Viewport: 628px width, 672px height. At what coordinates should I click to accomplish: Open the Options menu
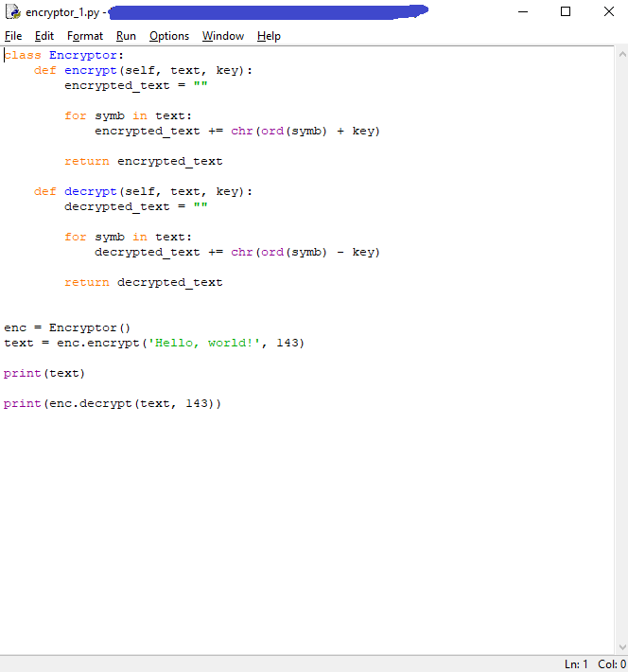169,36
